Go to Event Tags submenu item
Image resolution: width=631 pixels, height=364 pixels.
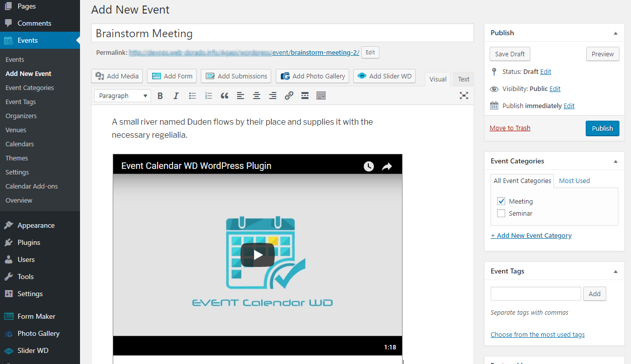point(21,102)
